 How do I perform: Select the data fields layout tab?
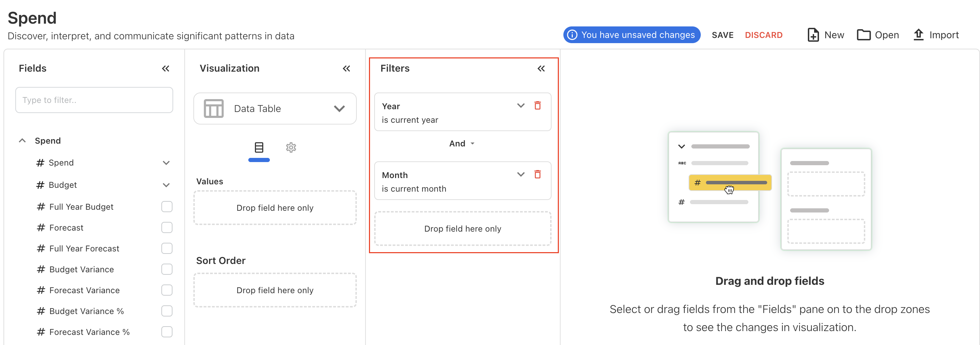(x=259, y=147)
